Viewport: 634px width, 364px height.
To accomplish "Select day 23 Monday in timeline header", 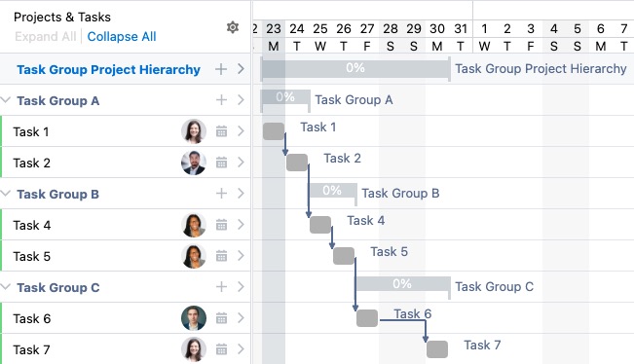I will point(274,37).
